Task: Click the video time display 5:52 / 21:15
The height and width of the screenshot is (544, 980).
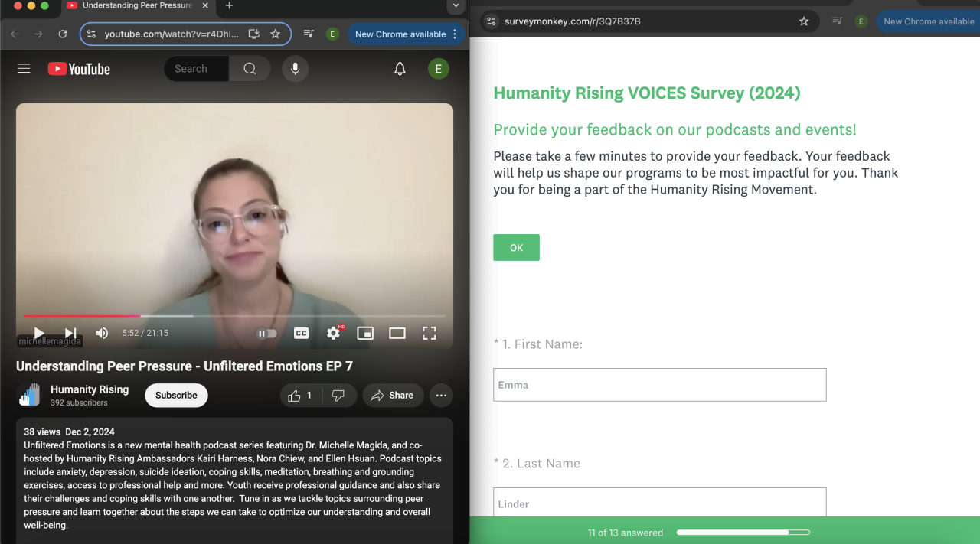Action: (x=145, y=333)
